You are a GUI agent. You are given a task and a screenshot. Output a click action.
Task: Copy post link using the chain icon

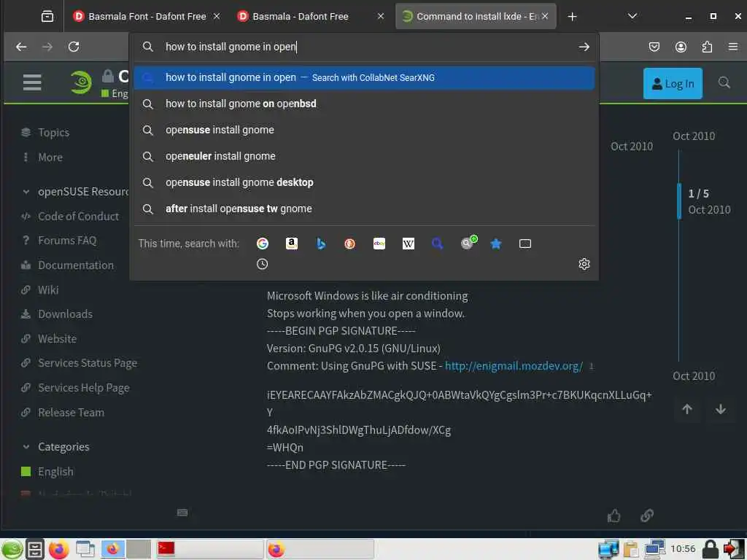[x=647, y=516]
